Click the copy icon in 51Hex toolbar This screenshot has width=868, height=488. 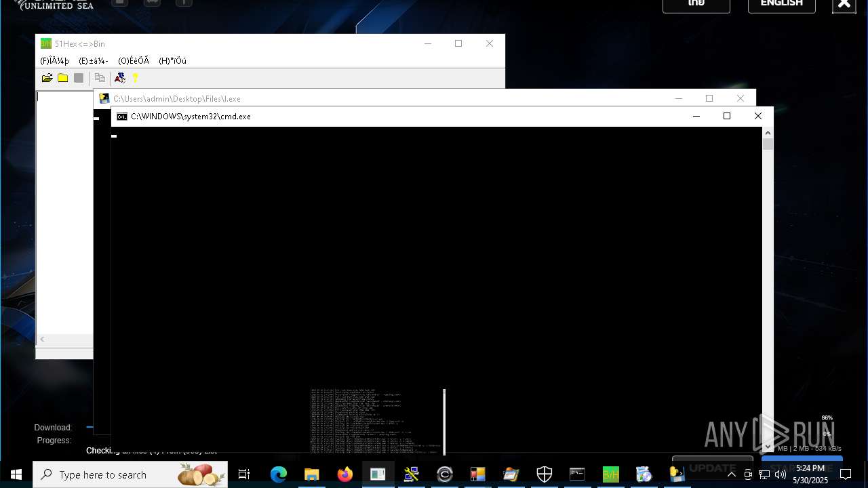100,78
